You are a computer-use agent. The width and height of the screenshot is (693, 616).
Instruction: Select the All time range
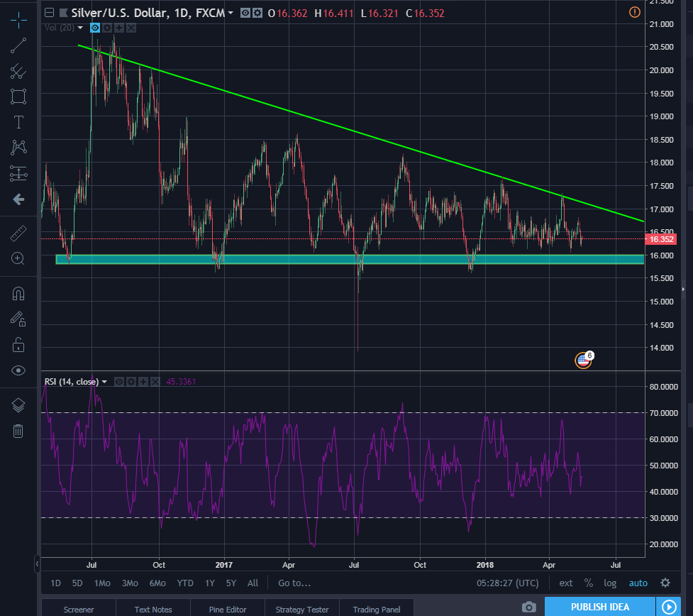[x=253, y=583]
